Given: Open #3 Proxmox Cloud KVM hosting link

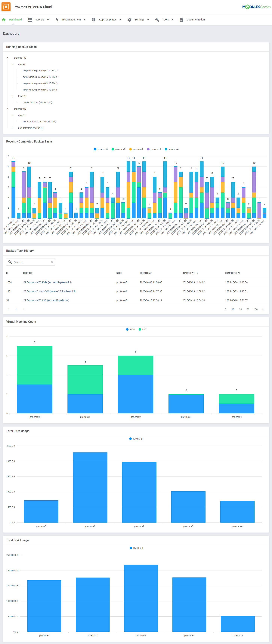Looking at the screenshot, I should [49, 291].
